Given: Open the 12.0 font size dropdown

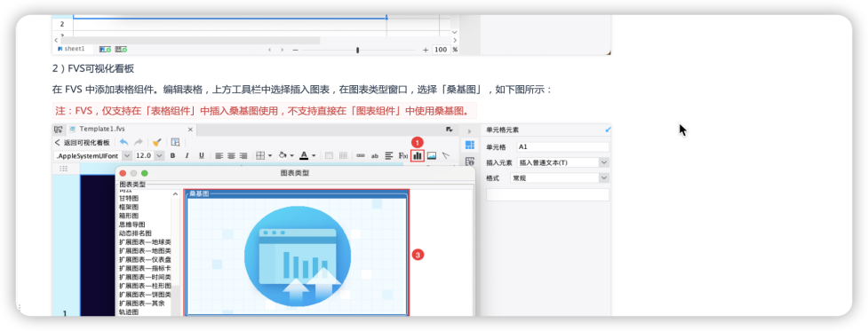Looking at the screenshot, I should [x=149, y=156].
